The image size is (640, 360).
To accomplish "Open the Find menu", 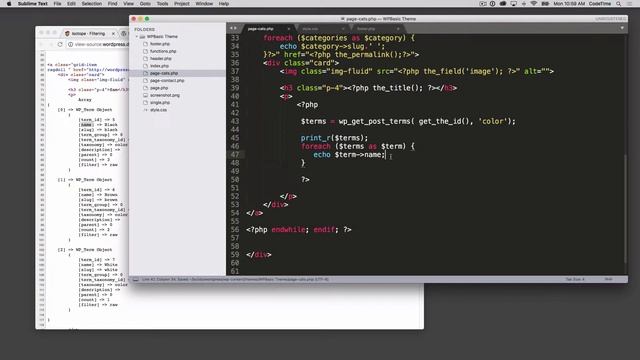I will tap(112, 4).
